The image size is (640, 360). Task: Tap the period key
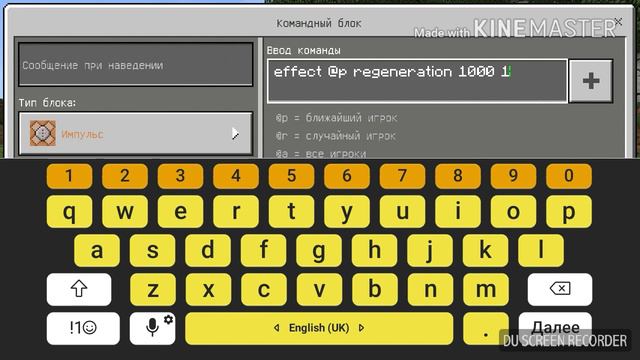point(486,328)
